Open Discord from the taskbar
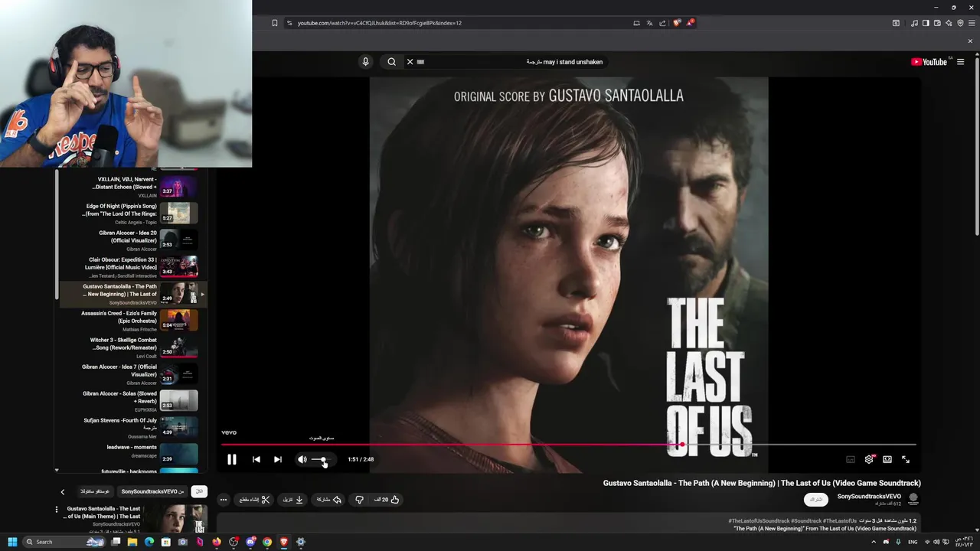Image resolution: width=980 pixels, height=551 pixels. 250,542
